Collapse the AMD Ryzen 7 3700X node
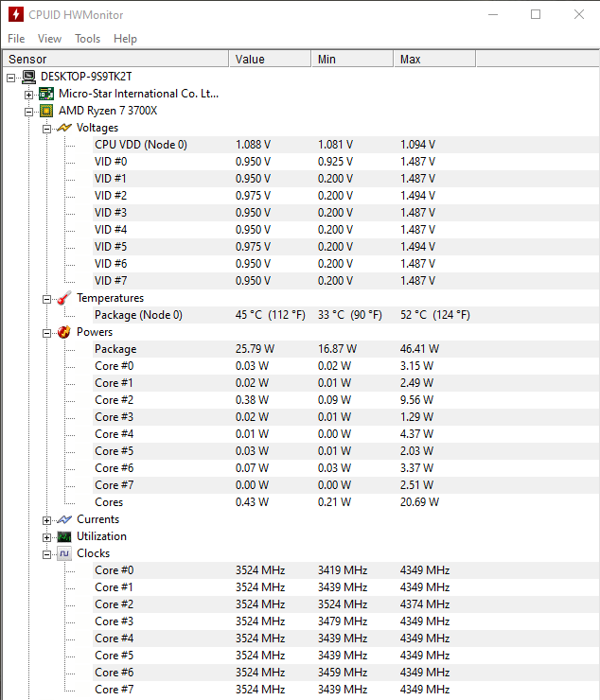 tap(29, 112)
